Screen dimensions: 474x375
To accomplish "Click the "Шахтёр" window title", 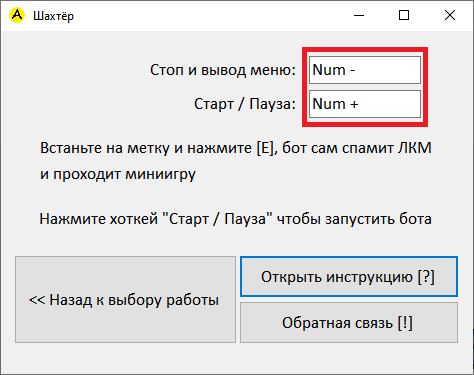I will [53, 16].
